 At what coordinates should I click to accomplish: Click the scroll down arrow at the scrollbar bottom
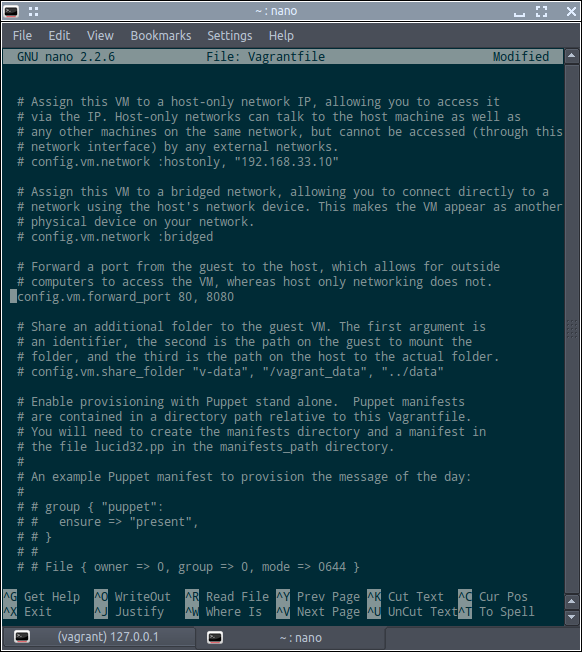[x=572, y=617]
